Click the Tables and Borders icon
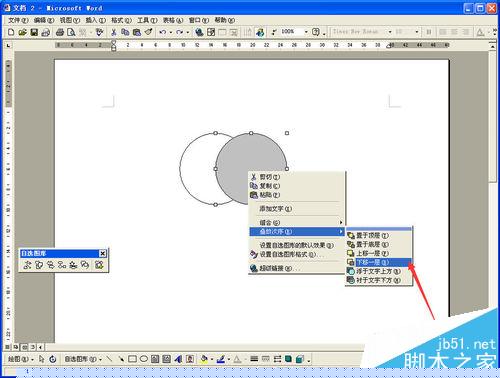 pos(211,32)
